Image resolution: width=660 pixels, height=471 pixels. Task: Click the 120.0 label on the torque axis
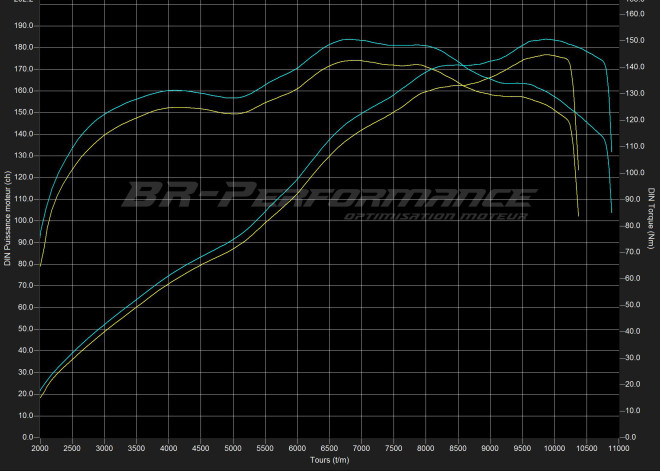[634, 120]
